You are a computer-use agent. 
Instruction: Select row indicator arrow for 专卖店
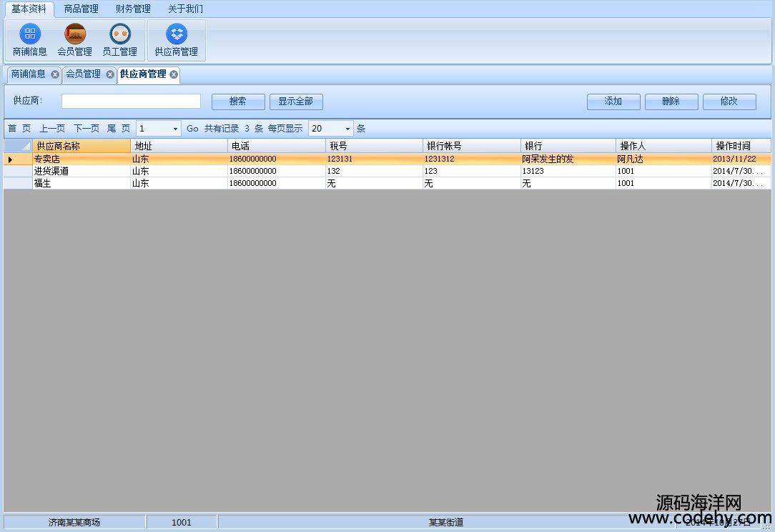coord(10,159)
